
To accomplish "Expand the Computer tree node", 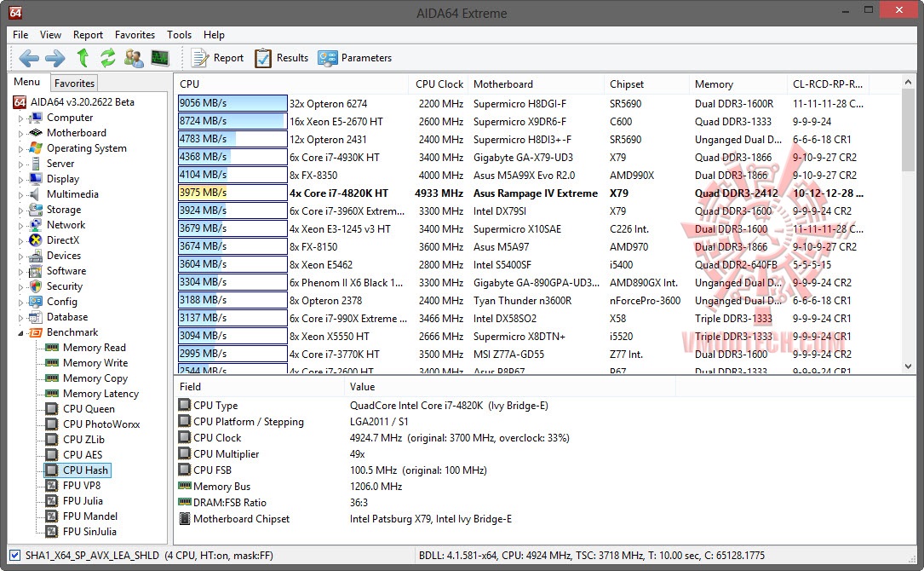I will (20, 118).
